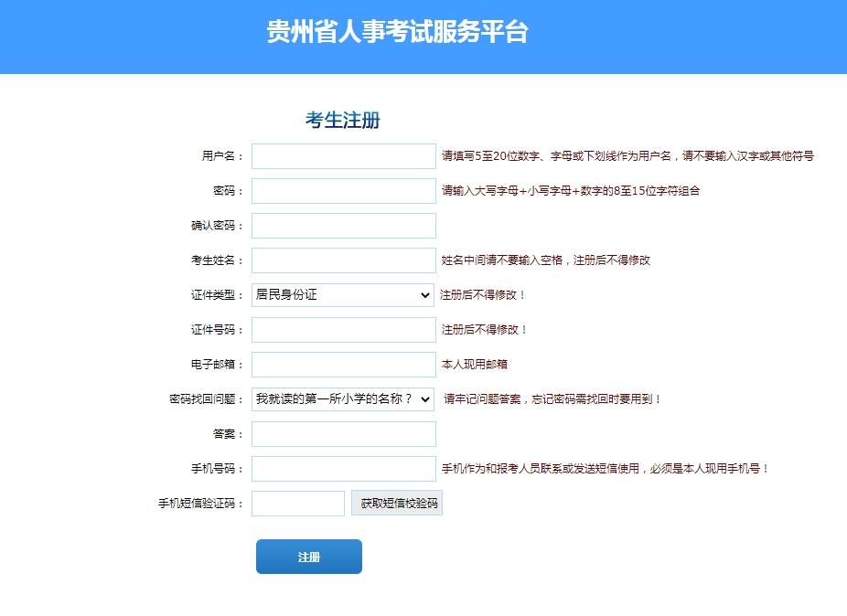Select the 考生姓名 text box
The image size is (847, 616).
[x=344, y=260]
